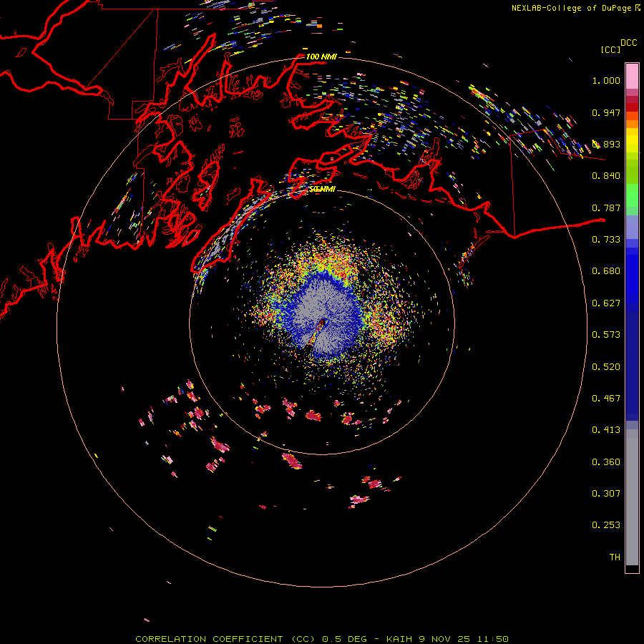Click the 0.893 scale value
The height and width of the screenshot is (644, 644).
606,144
